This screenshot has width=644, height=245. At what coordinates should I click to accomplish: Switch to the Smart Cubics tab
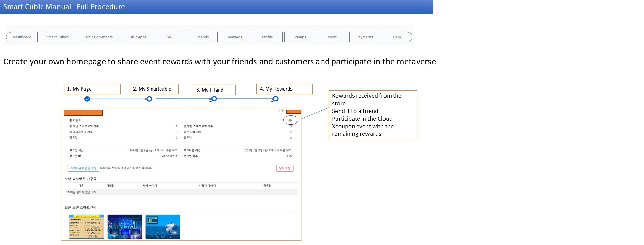57,37
